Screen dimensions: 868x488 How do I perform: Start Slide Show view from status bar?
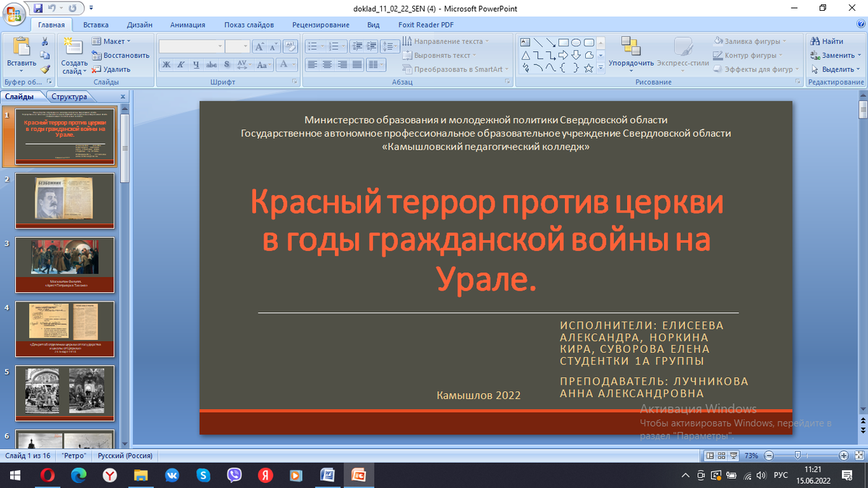[x=733, y=455]
